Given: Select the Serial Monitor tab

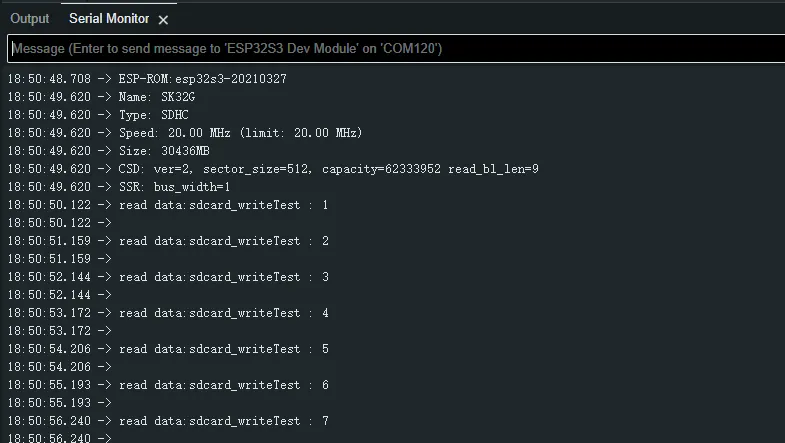Looking at the screenshot, I should (x=108, y=18).
